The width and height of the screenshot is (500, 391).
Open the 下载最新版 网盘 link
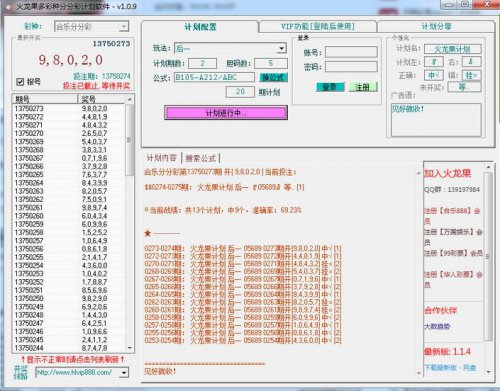click(x=450, y=368)
